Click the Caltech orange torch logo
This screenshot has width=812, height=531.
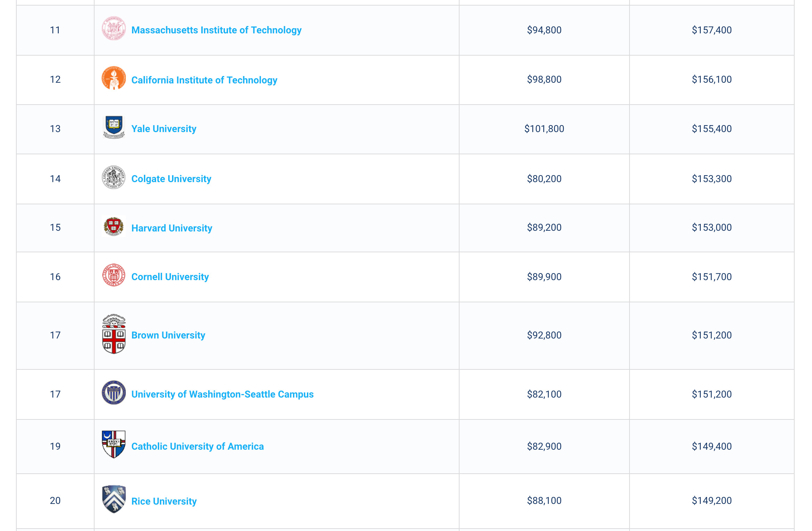tap(114, 78)
